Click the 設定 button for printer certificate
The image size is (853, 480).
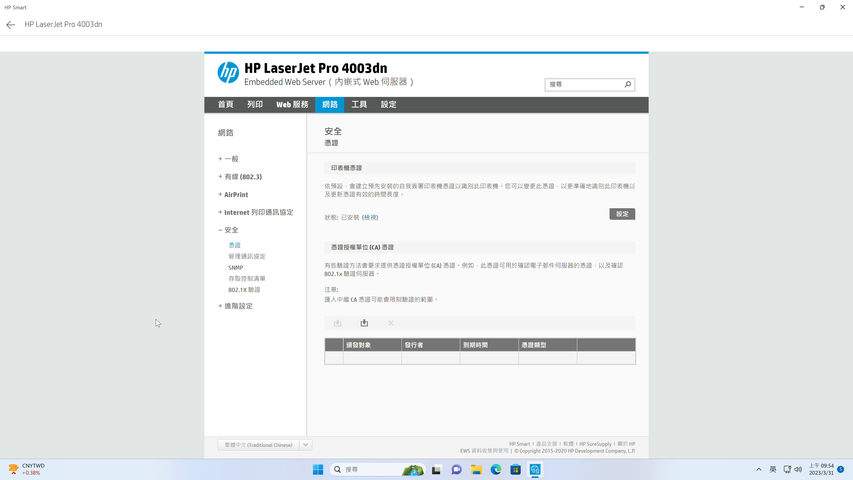point(622,214)
